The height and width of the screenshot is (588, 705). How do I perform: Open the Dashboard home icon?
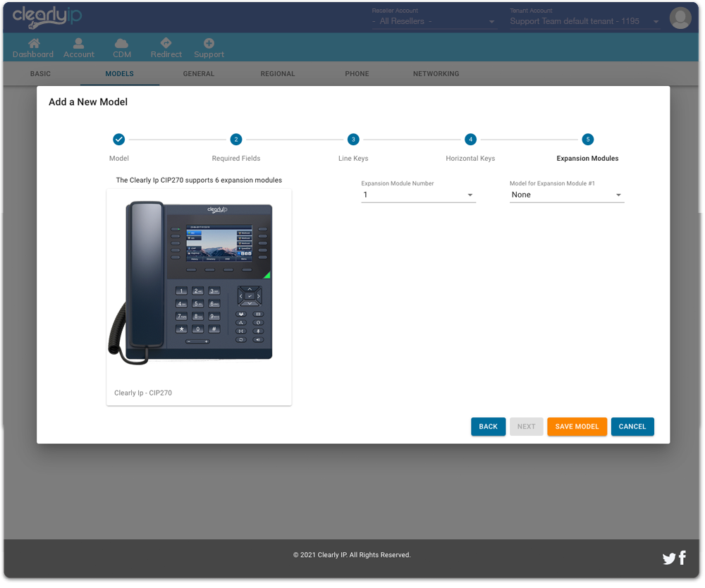33,44
